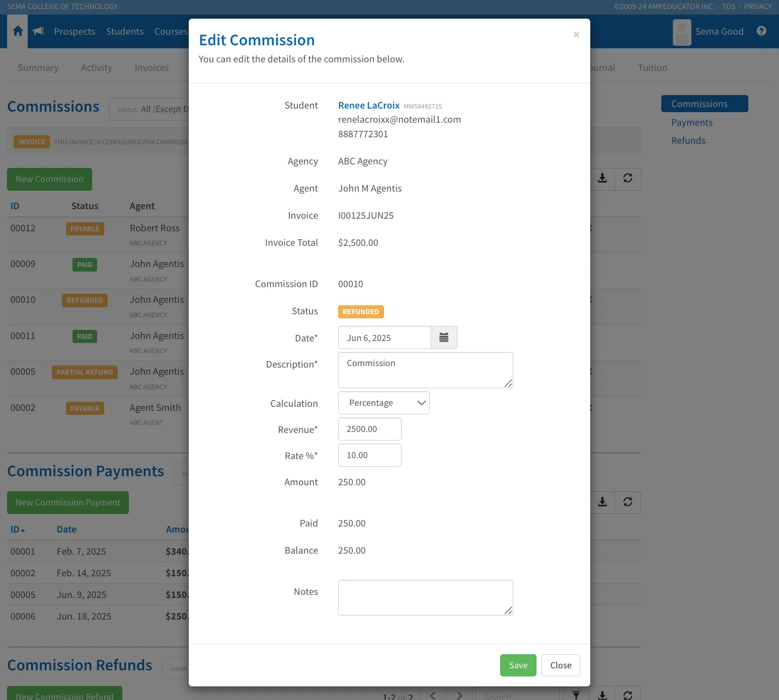Open the calendar date picker icon
Screen dimensions: 779x700
click(444, 337)
